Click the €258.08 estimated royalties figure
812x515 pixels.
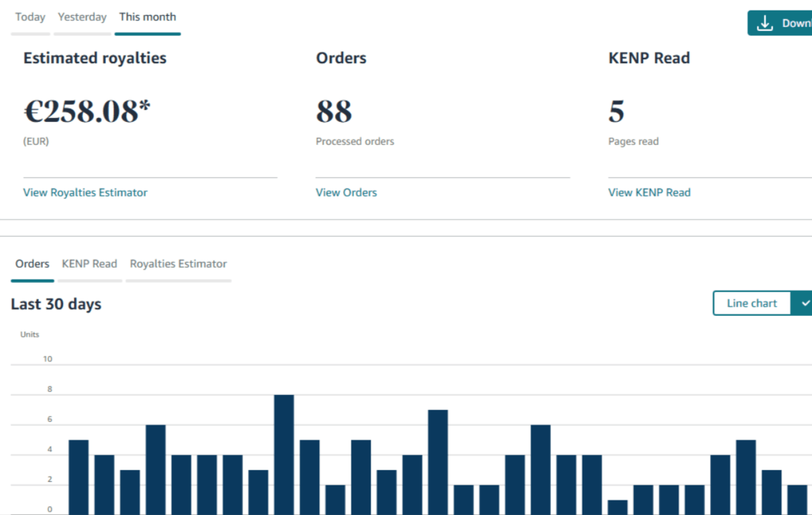[x=87, y=111]
